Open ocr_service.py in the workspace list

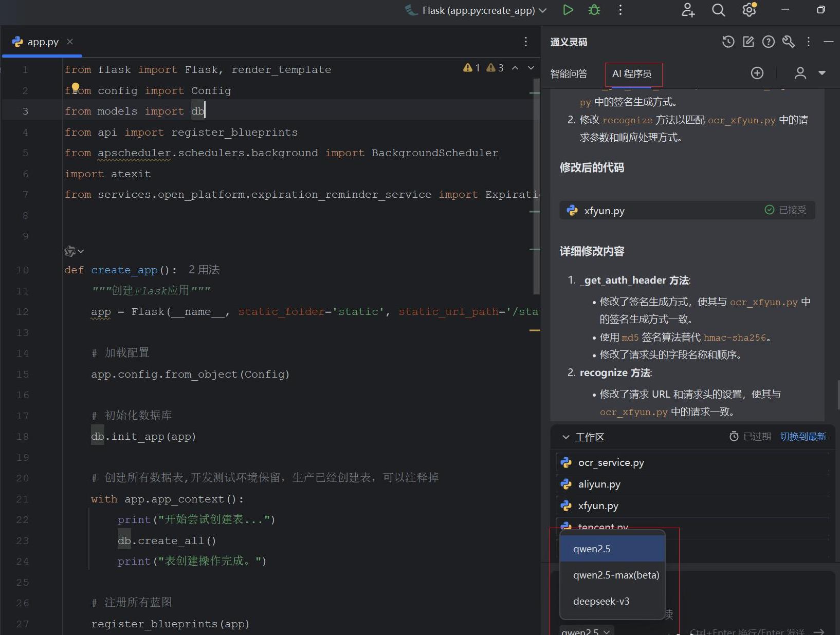611,463
